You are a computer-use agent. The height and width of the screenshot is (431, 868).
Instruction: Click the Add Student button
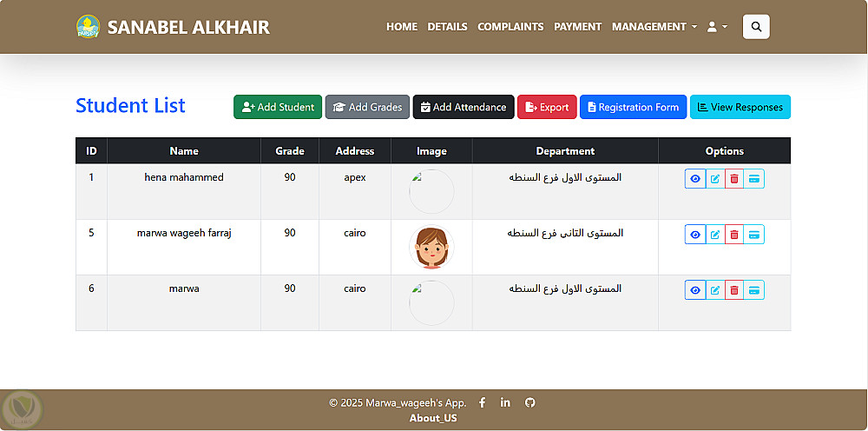point(278,107)
